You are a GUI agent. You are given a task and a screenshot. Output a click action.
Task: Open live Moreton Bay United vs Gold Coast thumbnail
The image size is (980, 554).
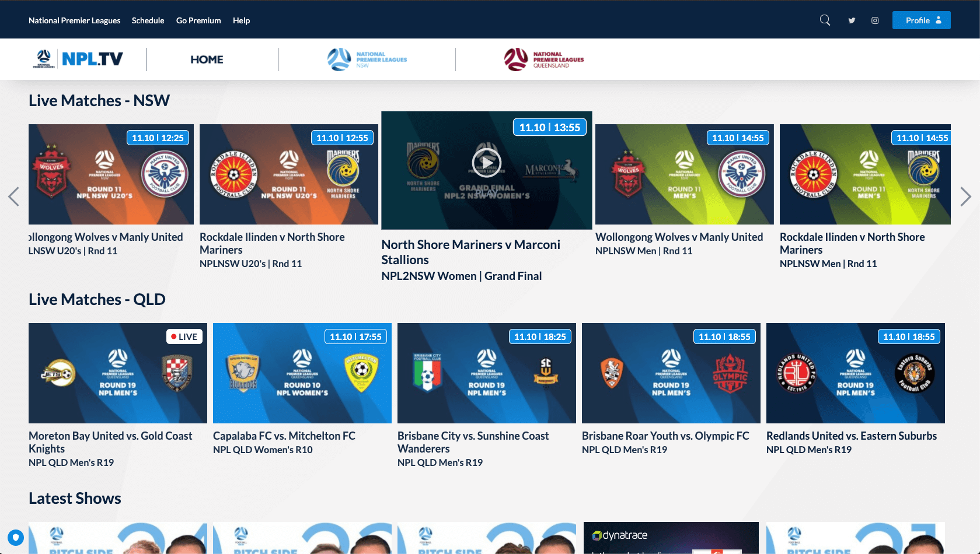(118, 373)
